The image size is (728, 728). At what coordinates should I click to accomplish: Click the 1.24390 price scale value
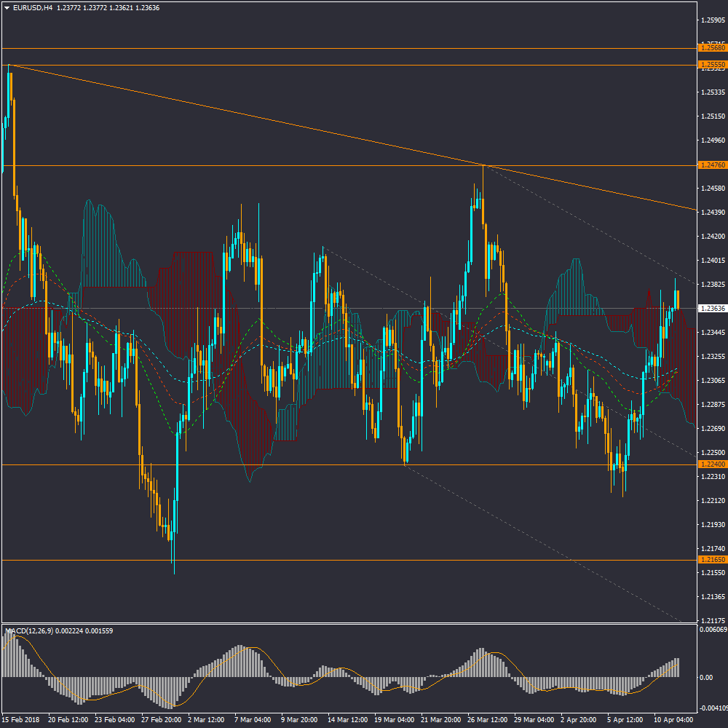pos(712,212)
